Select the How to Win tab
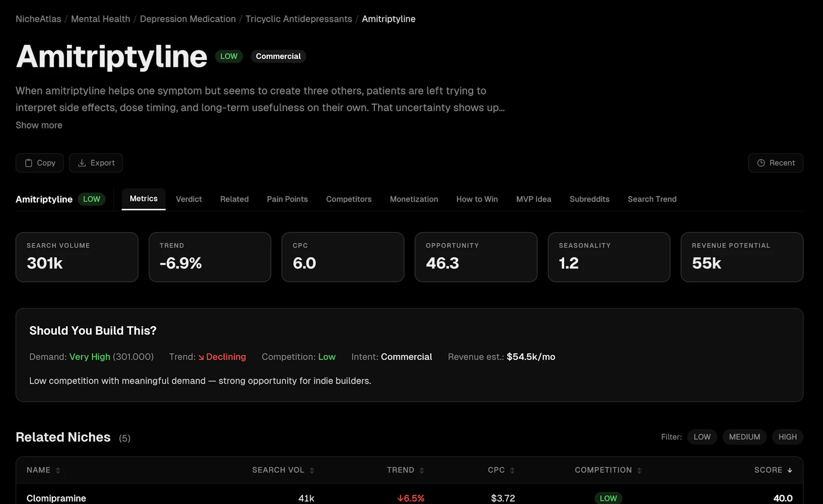 tap(477, 199)
